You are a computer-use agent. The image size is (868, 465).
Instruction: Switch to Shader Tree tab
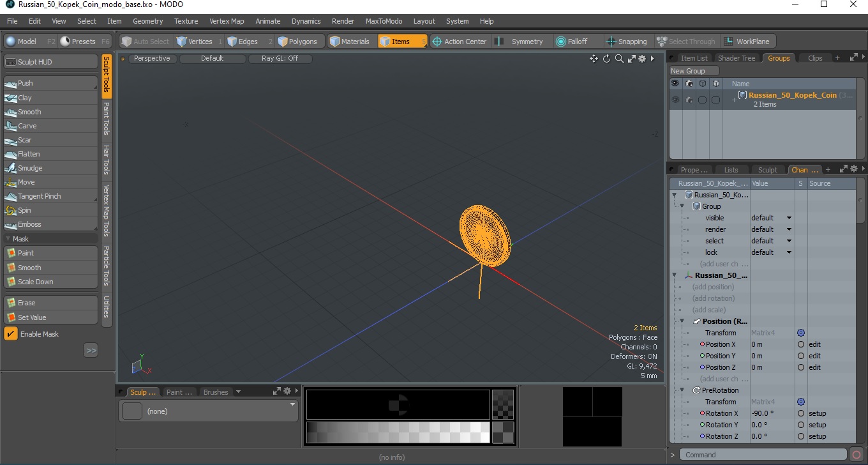click(736, 58)
